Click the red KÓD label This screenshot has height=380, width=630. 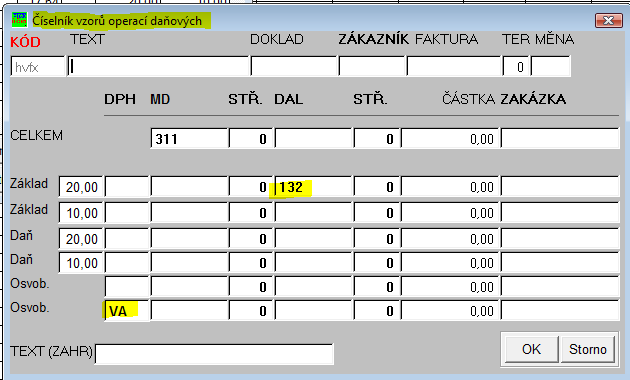coord(25,42)
